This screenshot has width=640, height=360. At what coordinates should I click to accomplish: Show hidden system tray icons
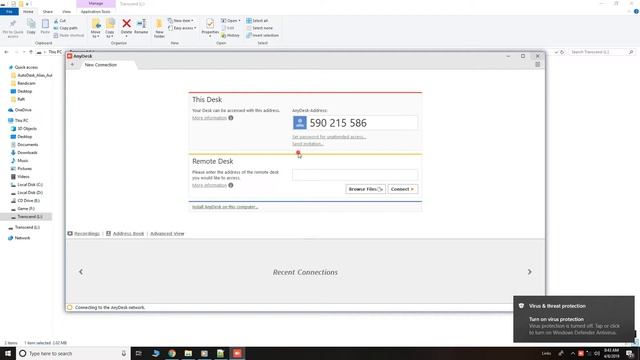point(573,353)
